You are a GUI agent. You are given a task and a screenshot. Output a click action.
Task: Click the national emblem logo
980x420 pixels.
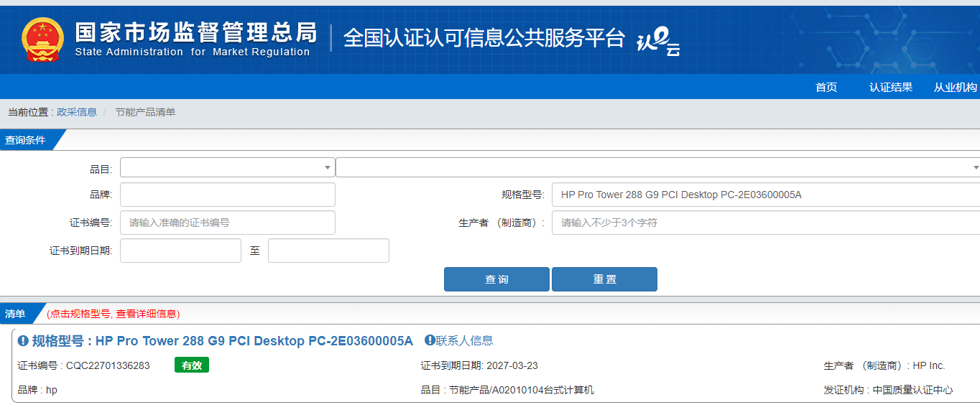click(x=42, y=39)
